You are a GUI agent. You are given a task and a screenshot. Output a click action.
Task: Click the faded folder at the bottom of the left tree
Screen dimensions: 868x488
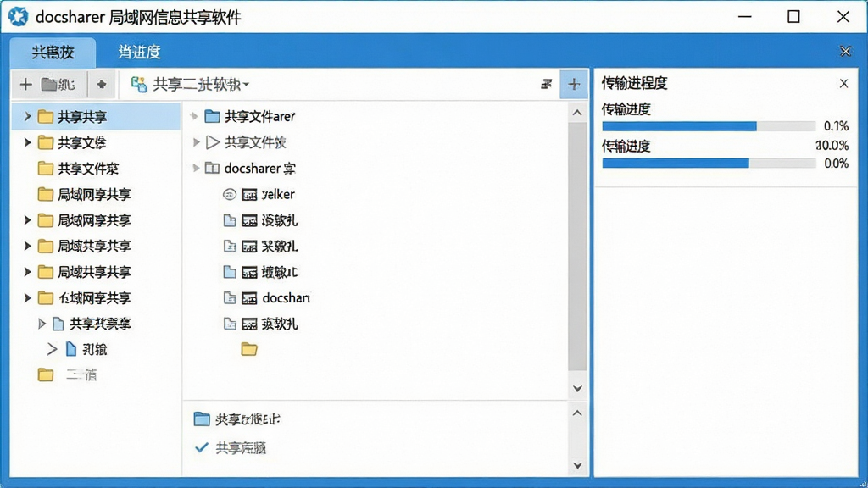(x=46, y=375)
